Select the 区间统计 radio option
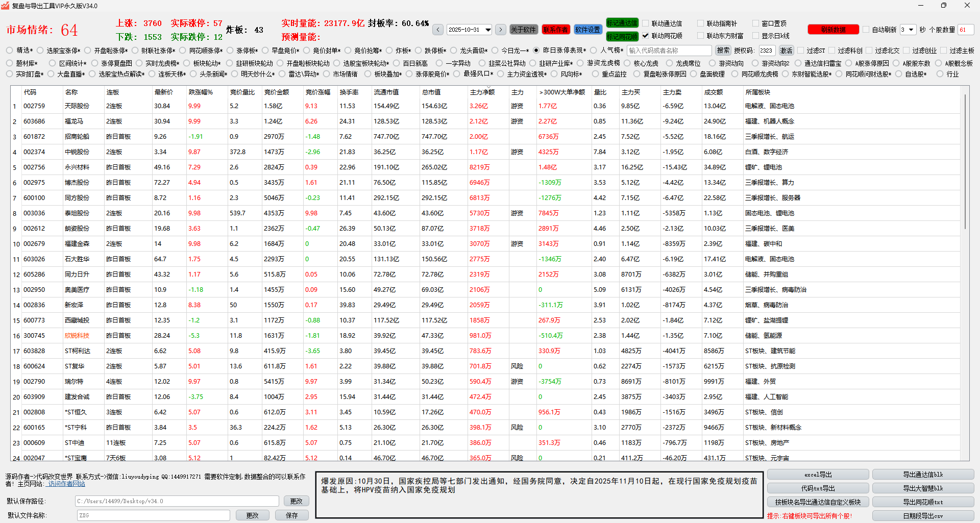980x523 pixels. 53,63
